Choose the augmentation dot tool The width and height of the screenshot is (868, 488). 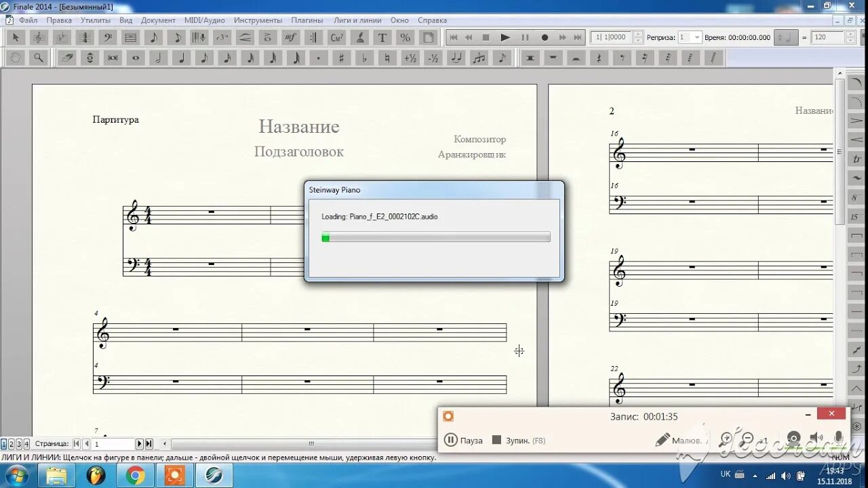(319, 58)
